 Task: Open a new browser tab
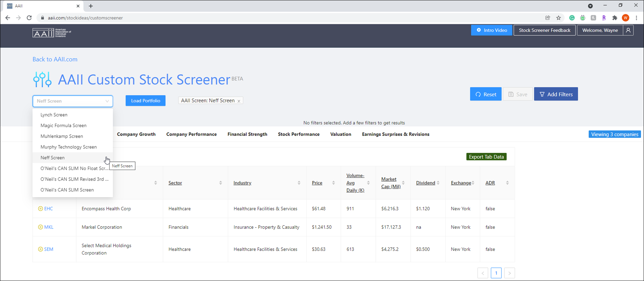pos(91,6)
